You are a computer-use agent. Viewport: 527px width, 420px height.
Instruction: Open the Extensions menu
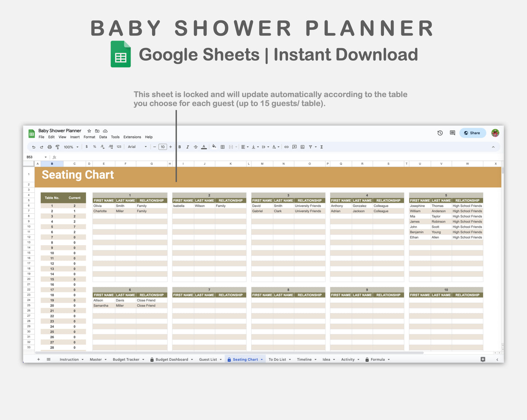[x=132, y=137]
